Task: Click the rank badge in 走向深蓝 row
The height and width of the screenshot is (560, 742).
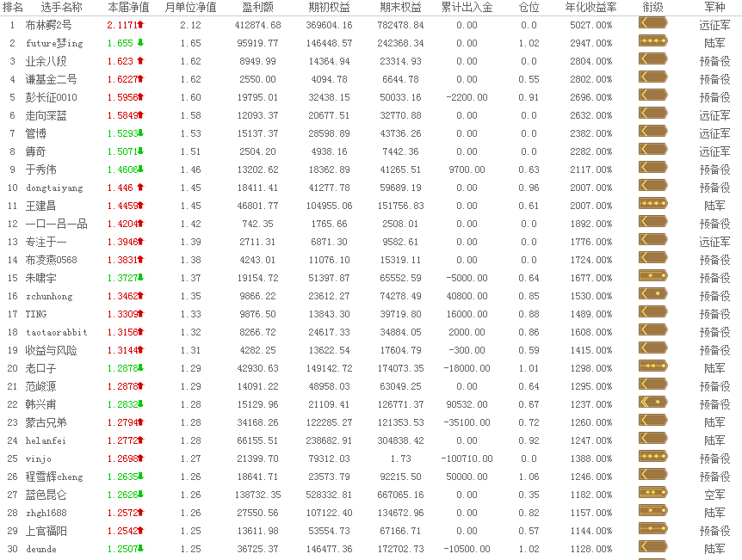Action: tap(652, 113)
